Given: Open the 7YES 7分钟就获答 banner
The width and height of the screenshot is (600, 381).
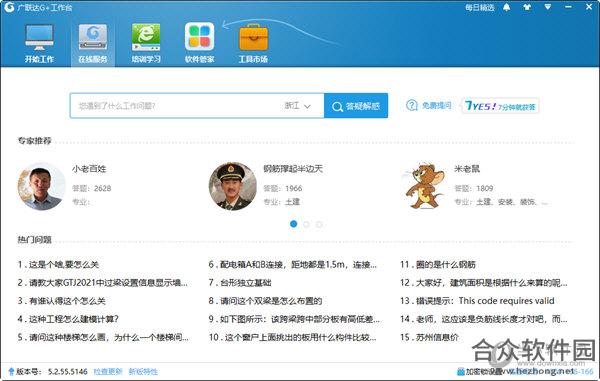Looking at the screenshot, I should (501, 106).
